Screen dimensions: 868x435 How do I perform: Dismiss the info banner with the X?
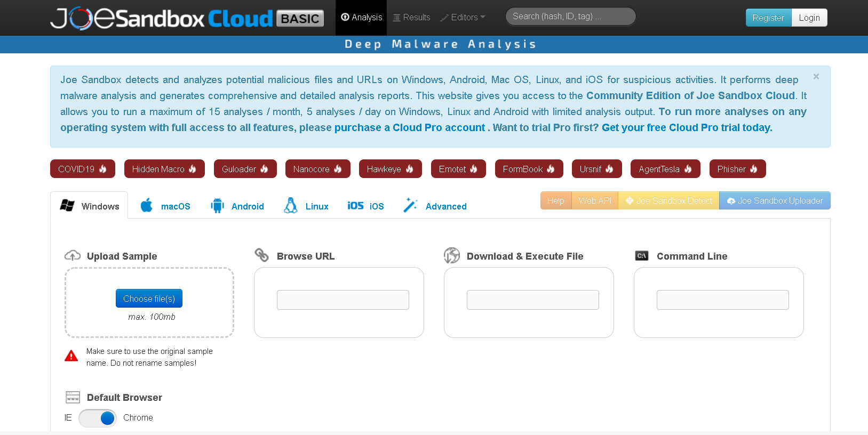[x=816, y=77]
